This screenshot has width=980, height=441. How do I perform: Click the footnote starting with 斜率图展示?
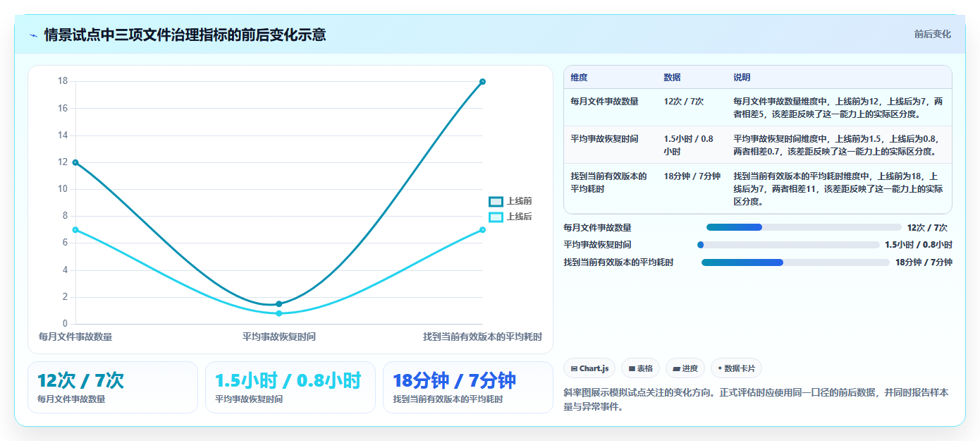[756, 399]
